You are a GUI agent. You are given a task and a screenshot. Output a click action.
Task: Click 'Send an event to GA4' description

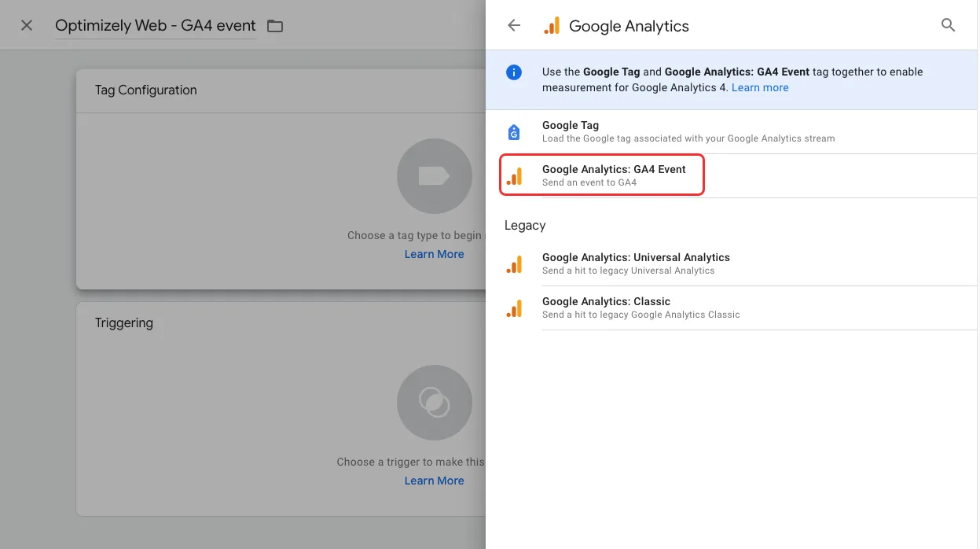589,182
